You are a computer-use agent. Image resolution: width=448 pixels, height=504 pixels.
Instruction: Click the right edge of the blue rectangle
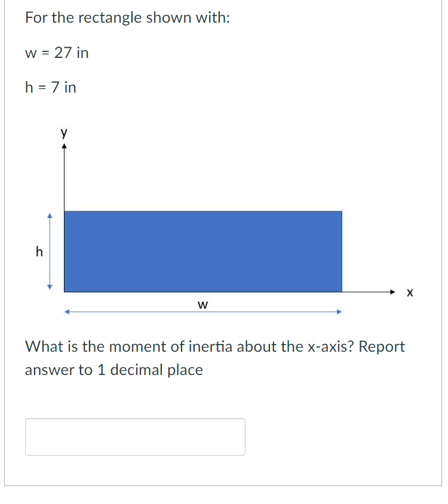[x=342, y=251]
